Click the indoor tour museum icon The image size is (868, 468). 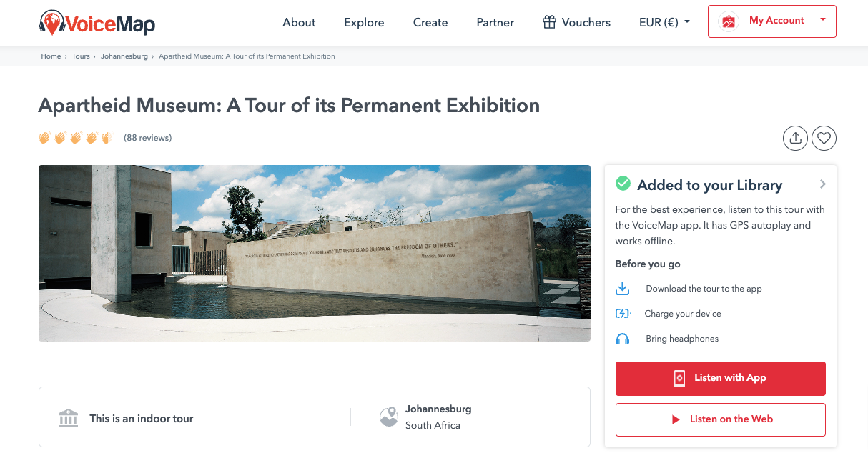(68, 418)
